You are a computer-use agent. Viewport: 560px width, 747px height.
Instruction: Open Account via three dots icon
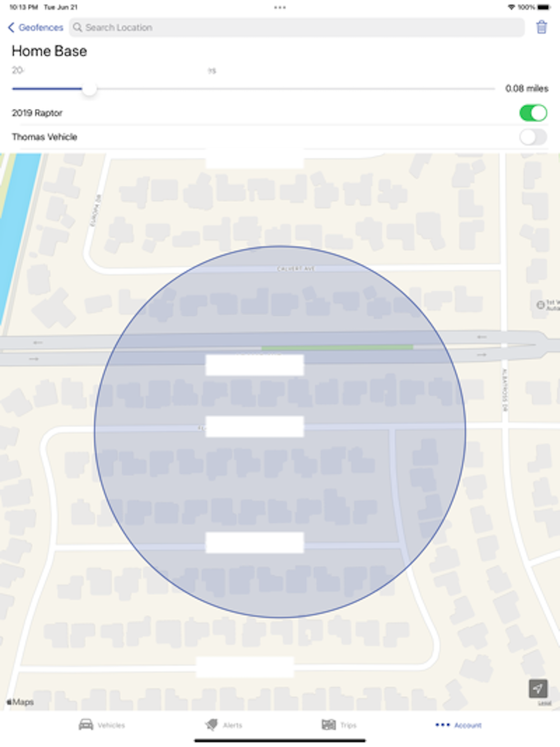[x=442, y=725]
